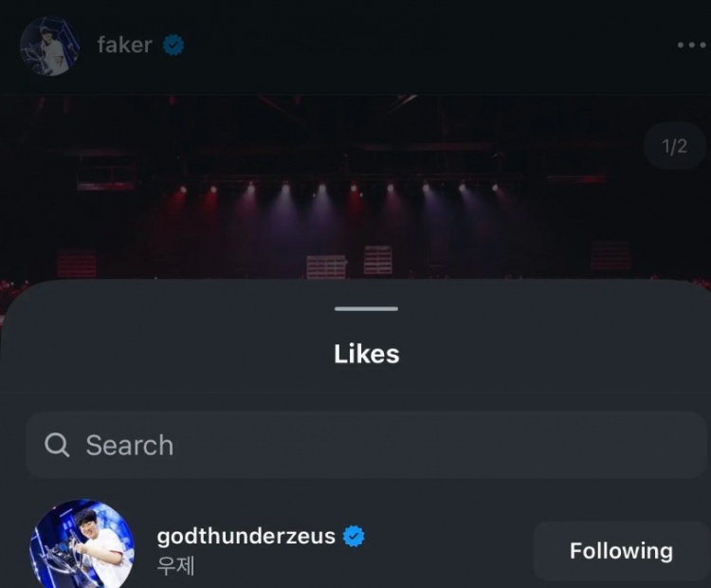Tap the dimmed stage photo post
The height and width of the screenshot is (588, 711).
355,187
